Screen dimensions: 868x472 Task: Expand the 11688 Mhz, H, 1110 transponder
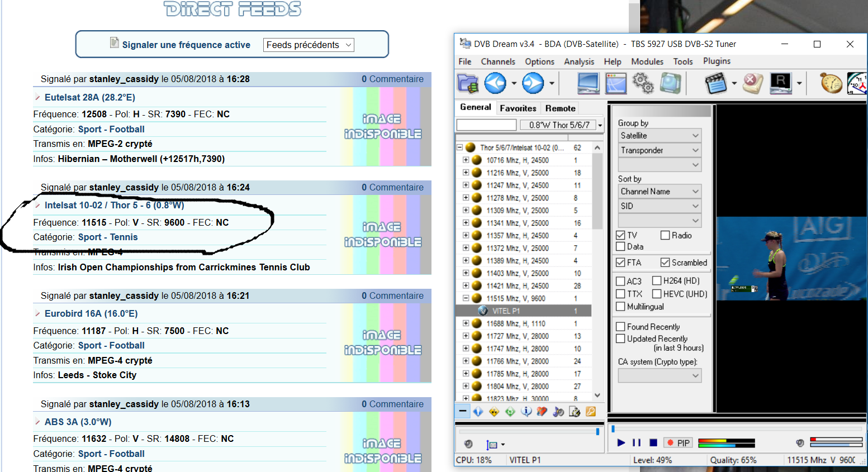click(466, 323)
